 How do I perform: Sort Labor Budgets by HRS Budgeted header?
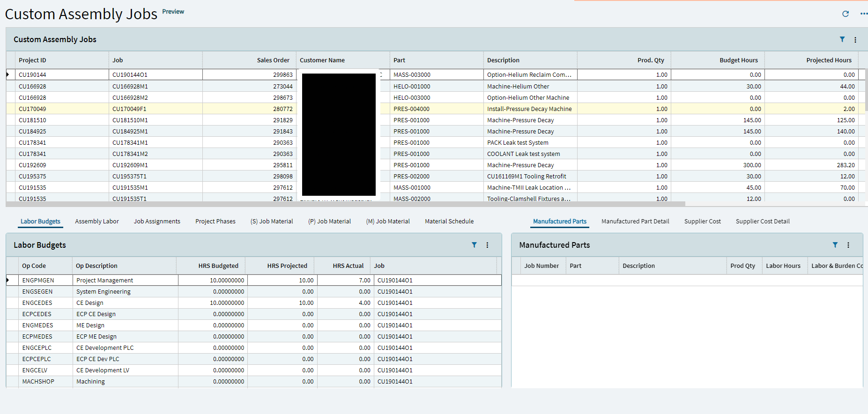(211, 266)
